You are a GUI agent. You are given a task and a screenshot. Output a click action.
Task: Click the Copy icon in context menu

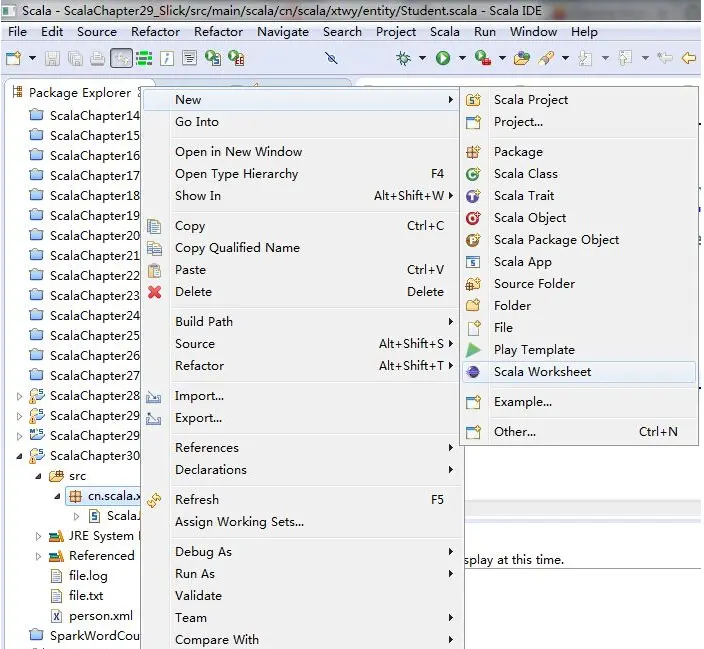pos(154,226)
